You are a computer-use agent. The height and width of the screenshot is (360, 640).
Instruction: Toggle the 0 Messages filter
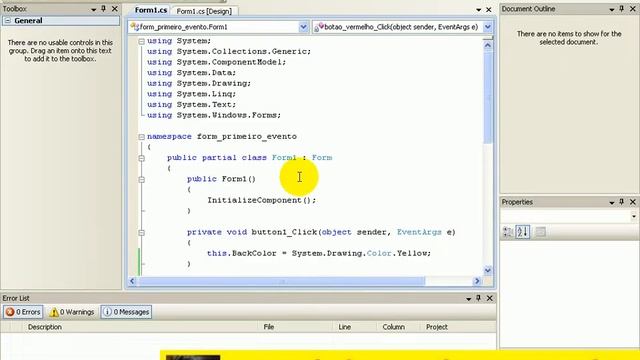coord(126,312)
